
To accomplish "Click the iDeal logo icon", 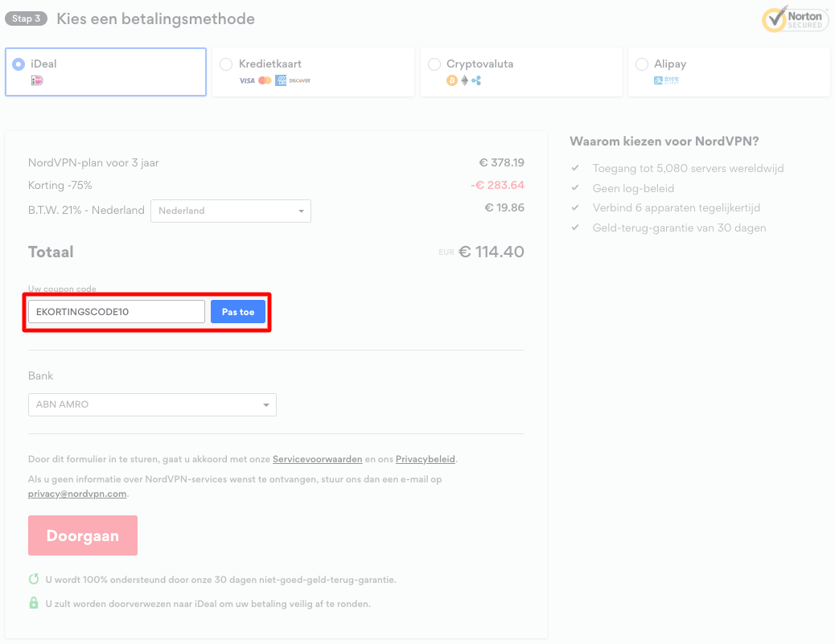I will point(37,80).
